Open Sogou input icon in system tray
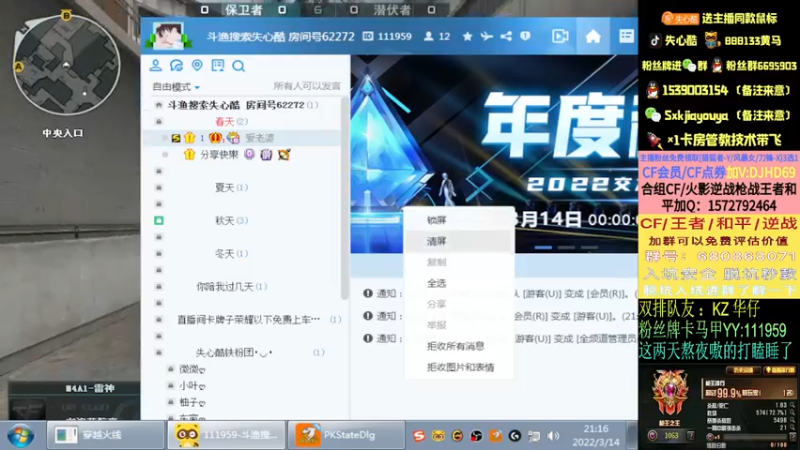The image size is (800, 450). click(419, 435)
